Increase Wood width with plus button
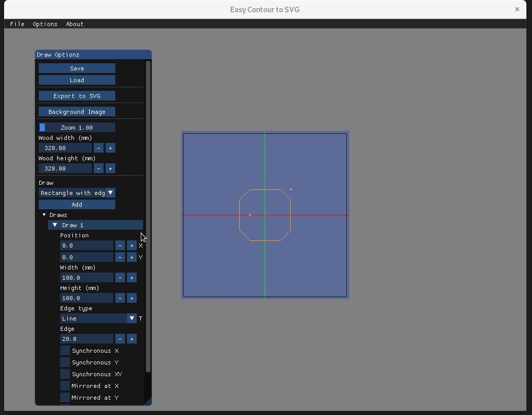The width and height of the screenshot is (532, 415). point(110,148)
